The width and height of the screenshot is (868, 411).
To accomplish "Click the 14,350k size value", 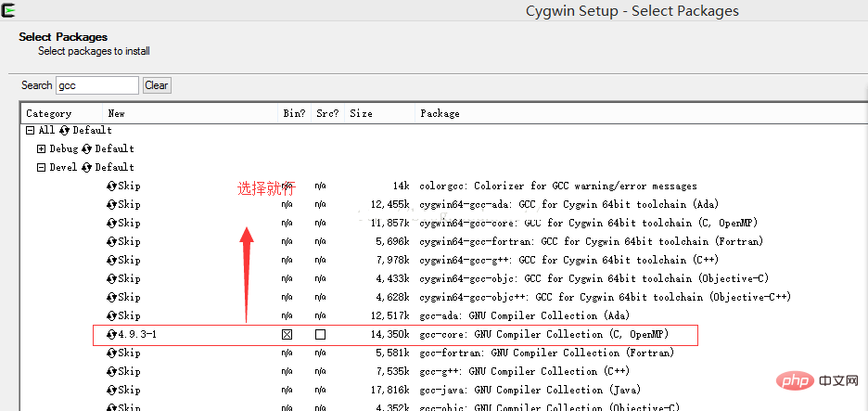I will point(390,335).
